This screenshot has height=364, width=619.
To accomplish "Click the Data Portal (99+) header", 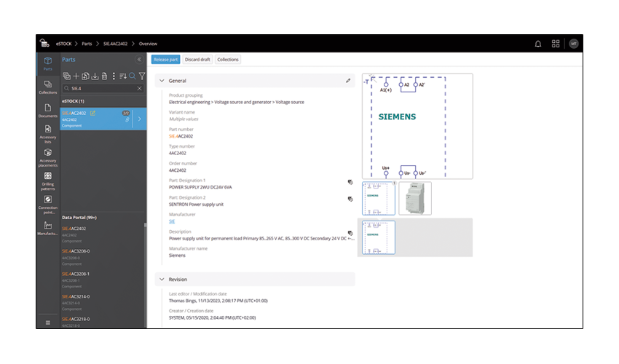I will (79, 217).
